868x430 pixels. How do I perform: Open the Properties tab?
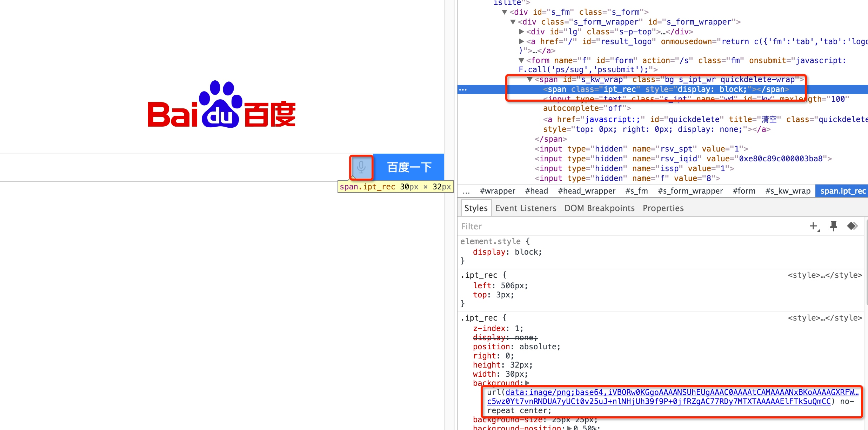pyautogui.click(x=663, y=208)
